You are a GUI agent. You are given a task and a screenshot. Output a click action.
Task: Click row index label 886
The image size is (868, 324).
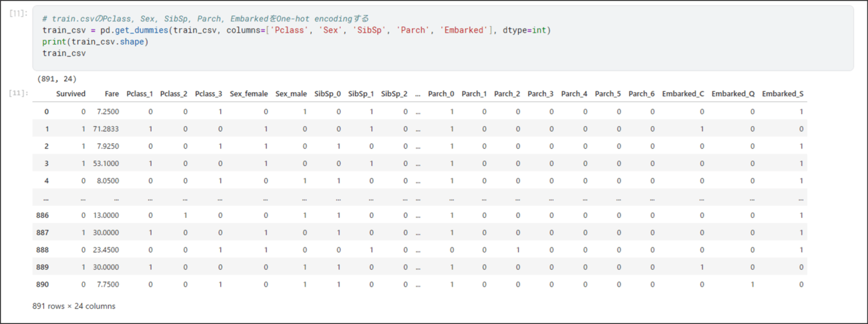click(42, 215)
